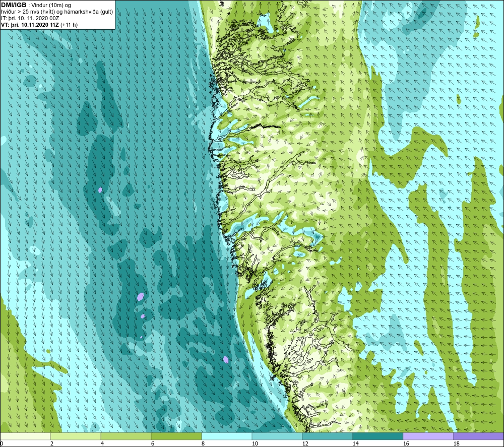Click the legend label '16'
The width and height of the screenshot is (504, 447).
[406, 443]
